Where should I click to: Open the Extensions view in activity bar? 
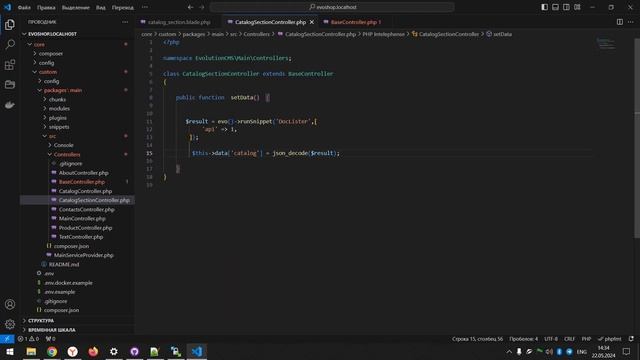point(10,64)
